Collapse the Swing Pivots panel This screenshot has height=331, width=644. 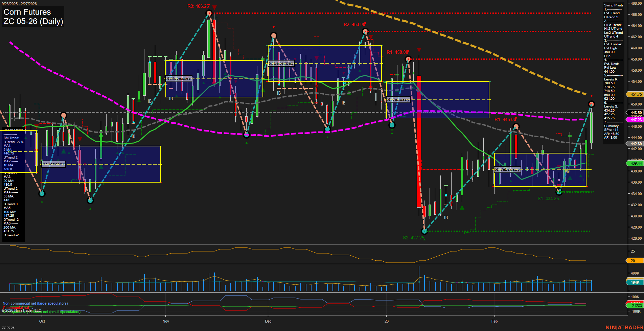[x=613, y=5]
